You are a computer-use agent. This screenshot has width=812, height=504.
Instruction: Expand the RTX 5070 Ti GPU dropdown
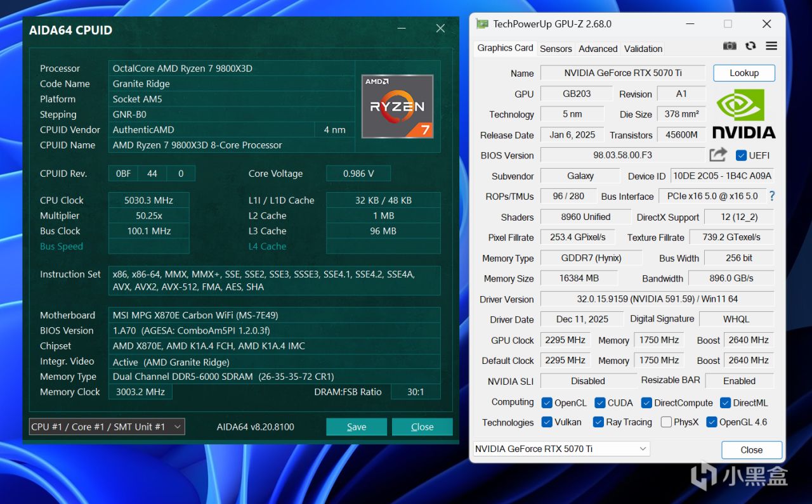561,449
